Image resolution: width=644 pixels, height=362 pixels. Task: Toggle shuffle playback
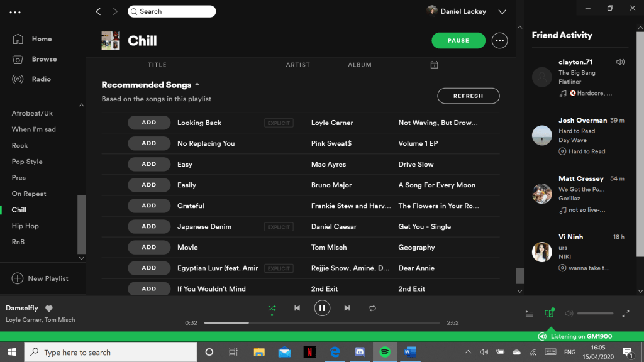272,308
